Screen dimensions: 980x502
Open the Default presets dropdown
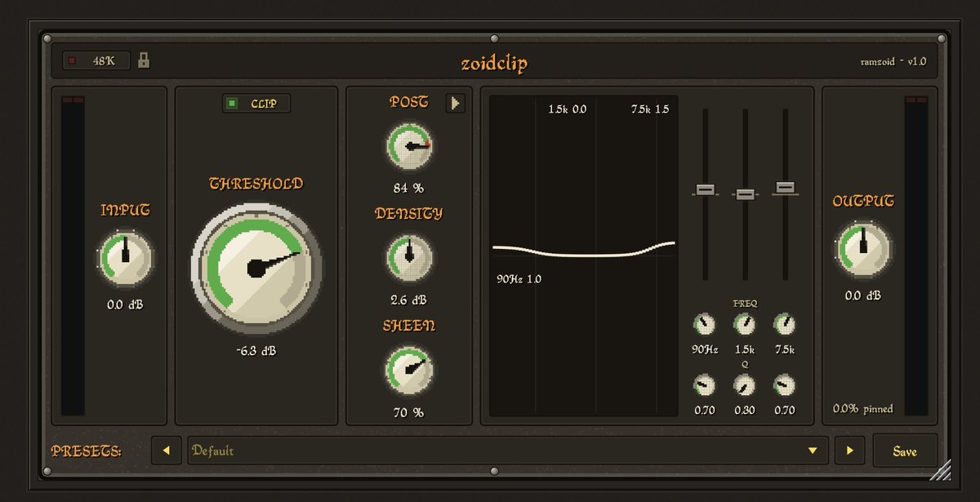tap(507, 451)
